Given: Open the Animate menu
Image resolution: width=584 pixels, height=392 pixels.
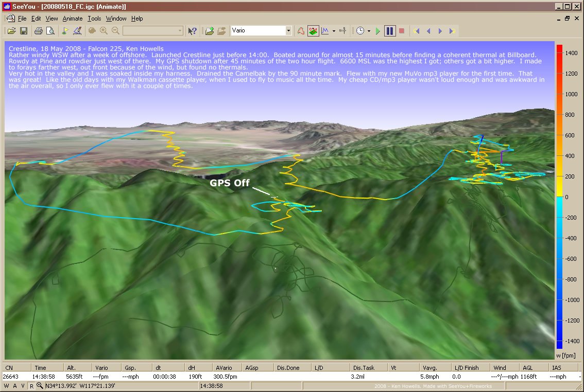Looking at the screenshot, I should 72,19.
